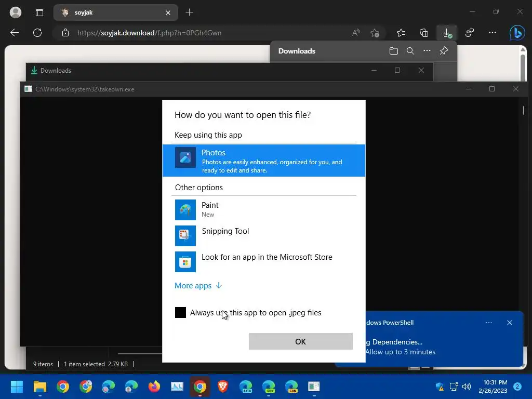
Task: Open the console app taskbar icon
Action: click(314, 387)
